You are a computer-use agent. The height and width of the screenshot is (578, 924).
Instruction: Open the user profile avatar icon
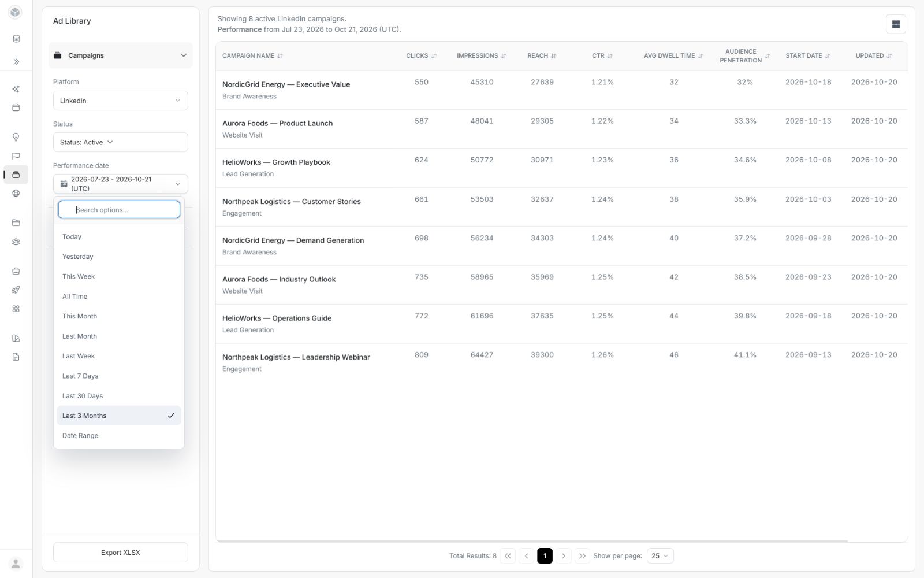click(16, 564)
